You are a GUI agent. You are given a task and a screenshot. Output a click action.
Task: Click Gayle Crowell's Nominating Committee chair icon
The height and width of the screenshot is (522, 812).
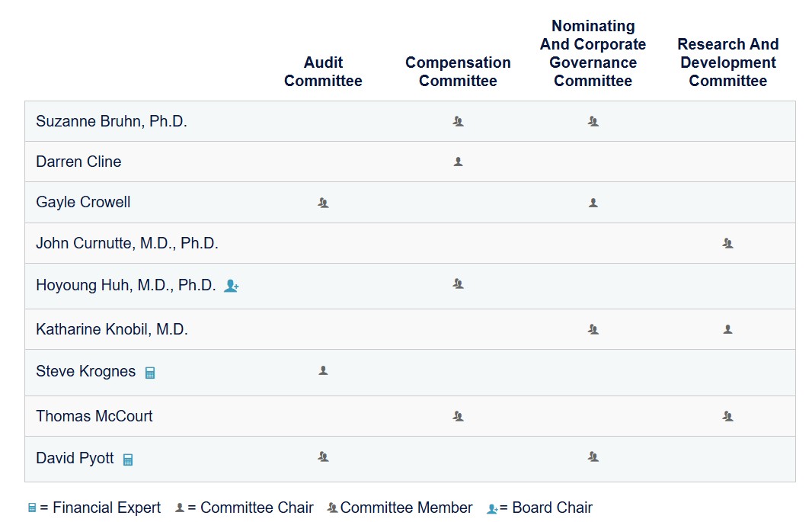click(x=593, y=203)
